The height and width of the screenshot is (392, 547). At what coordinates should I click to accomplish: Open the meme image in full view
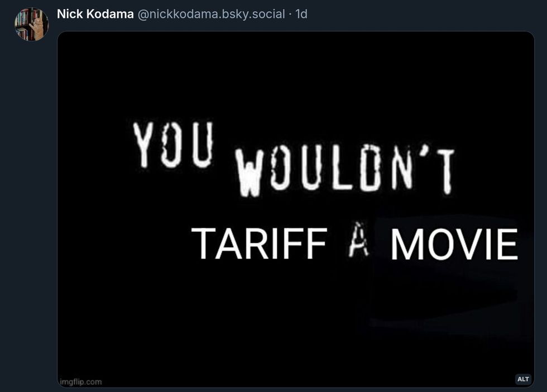(295, 209)
